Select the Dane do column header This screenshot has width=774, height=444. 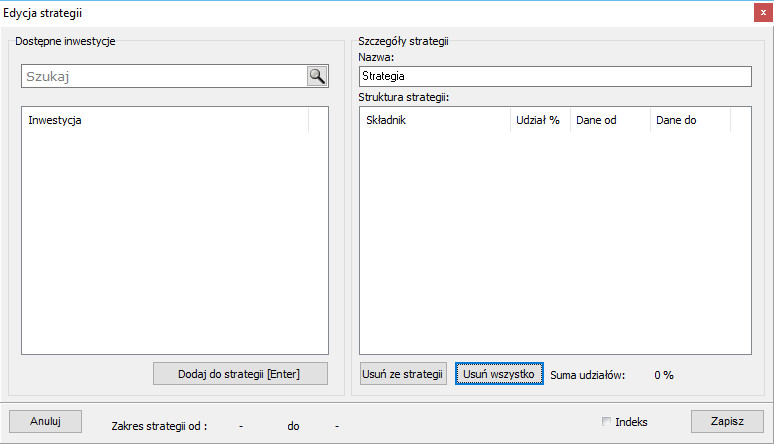click(x=689, y=120)
